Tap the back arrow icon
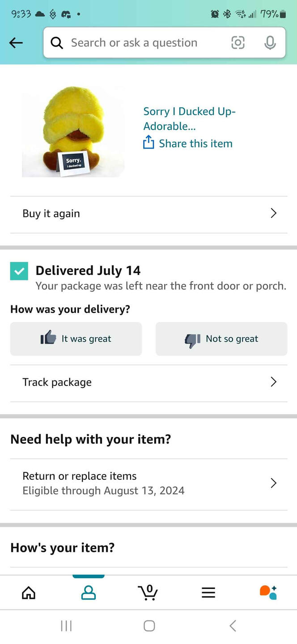The image size is (297, 644). (x=16, y=42)
